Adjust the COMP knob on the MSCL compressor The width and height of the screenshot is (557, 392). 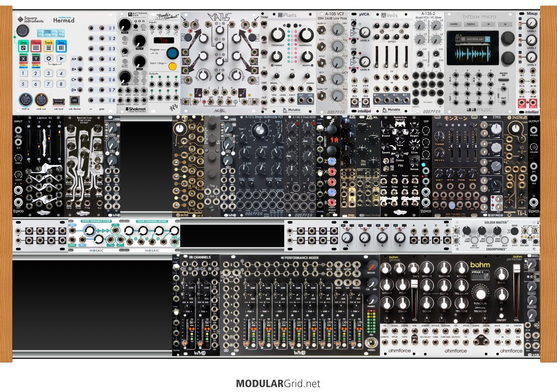tap(531, 264)
